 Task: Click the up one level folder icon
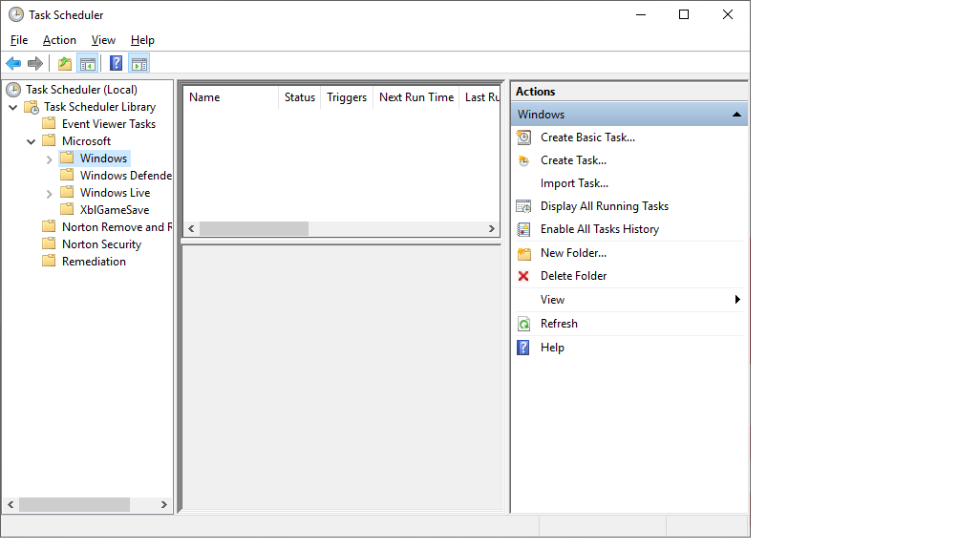click(64, 64)
